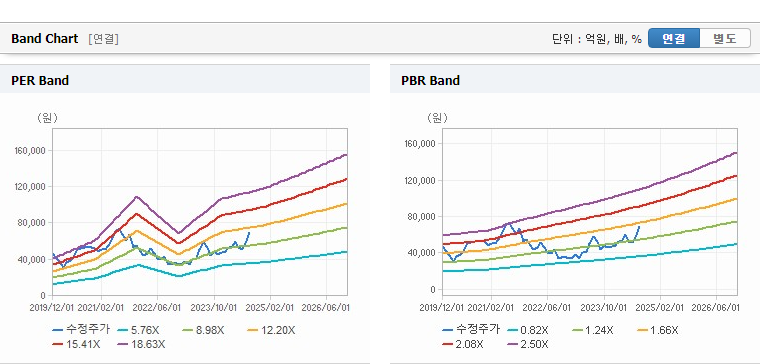Toggle 2.50X series in PBR Band legend

528,344
